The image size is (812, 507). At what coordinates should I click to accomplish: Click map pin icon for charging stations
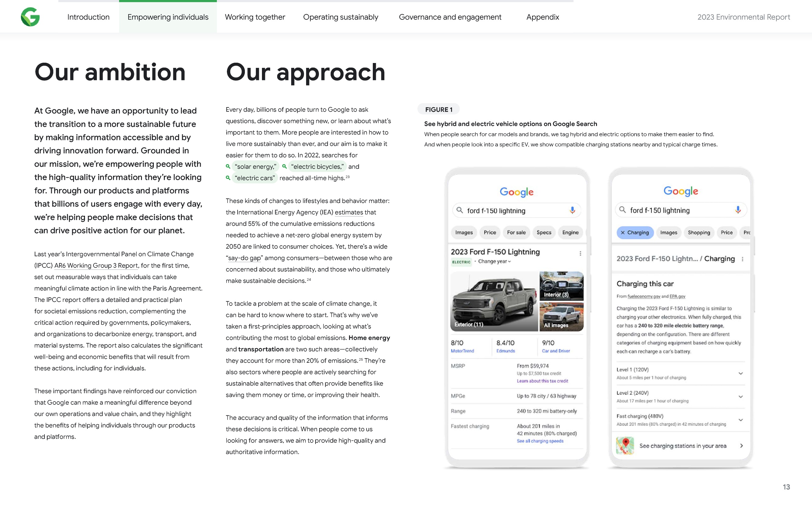tap(625, 446)
